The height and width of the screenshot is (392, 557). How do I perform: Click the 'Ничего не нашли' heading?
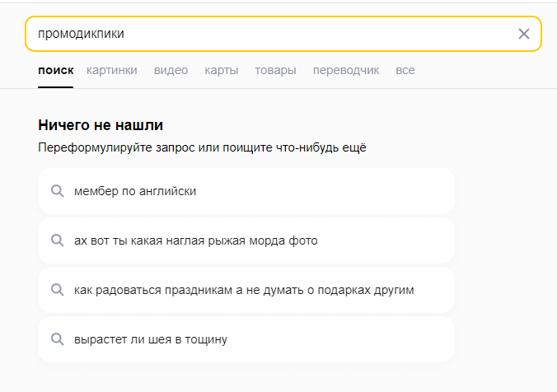(x=101, y=125)
